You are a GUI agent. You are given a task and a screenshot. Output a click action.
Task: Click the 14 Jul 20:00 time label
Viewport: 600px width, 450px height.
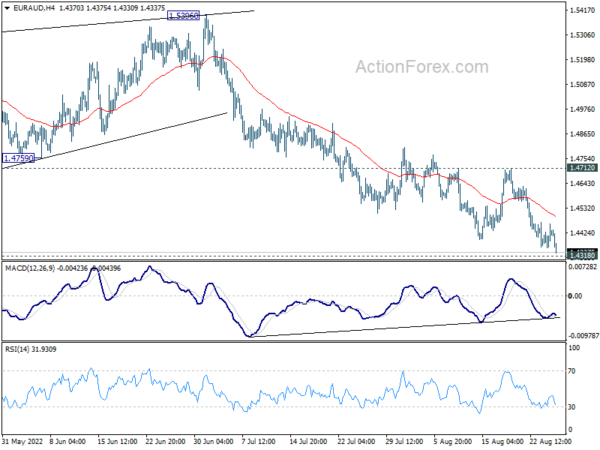pos(309,441)
